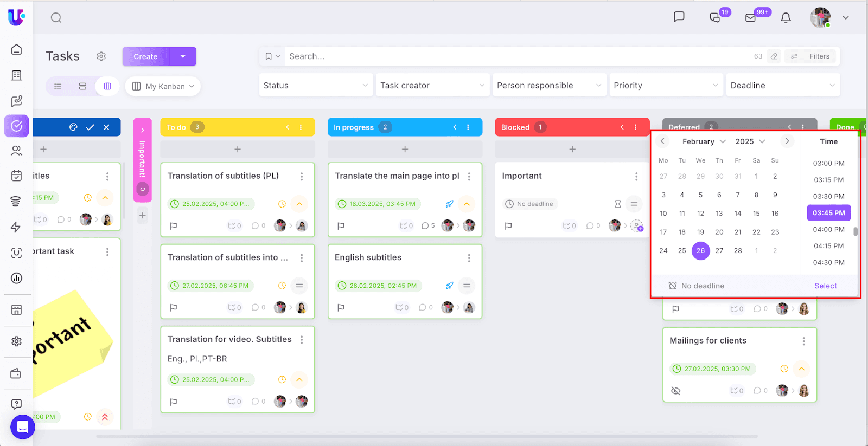Click the color palette icon in blue column header
This screenshot has height=446, width=868.
tap(73, 127)
